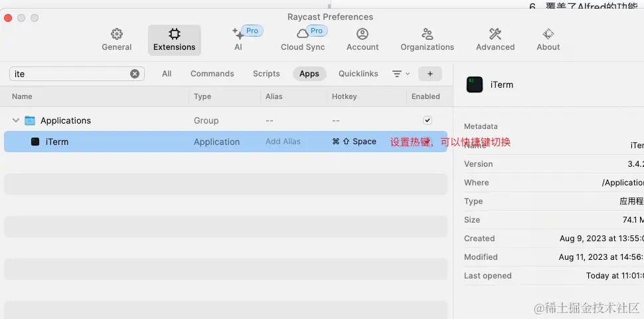Close the Raycast Preferences window
This screenshot has width=644, height=319.
tap(8, 18)
